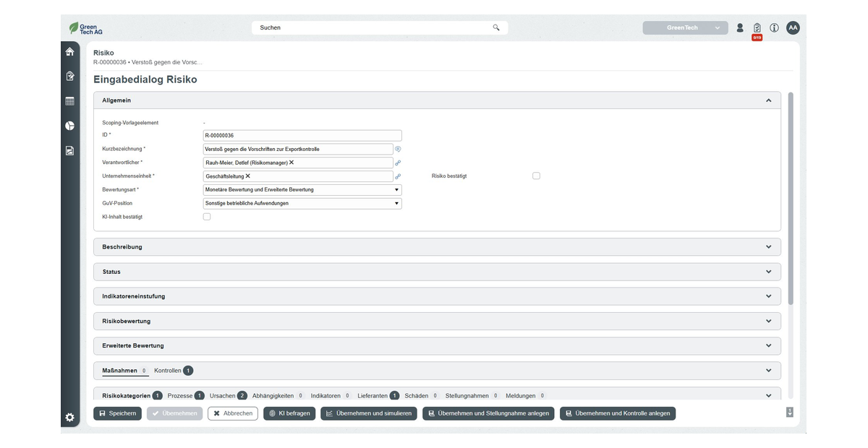Switch to the Kontrollen tab
Image resolution: width=868 pixels, height=448 pixels.
click(168, 371)
